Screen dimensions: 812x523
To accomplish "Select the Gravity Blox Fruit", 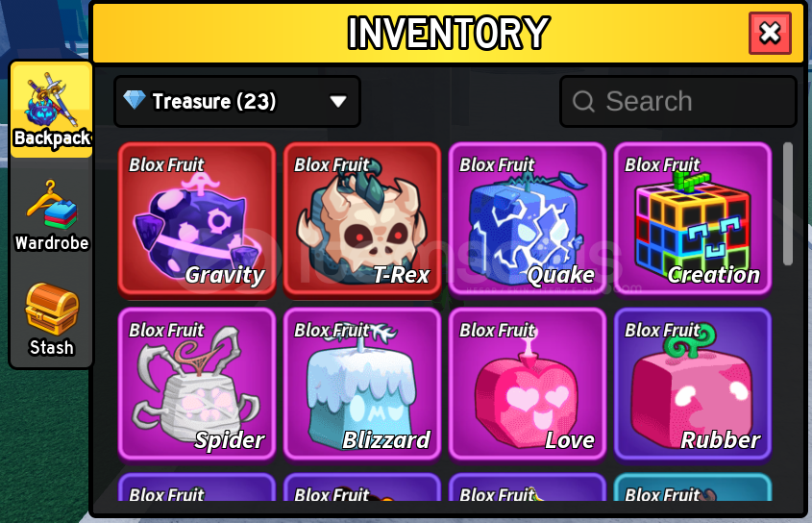I will click(197, 220).
